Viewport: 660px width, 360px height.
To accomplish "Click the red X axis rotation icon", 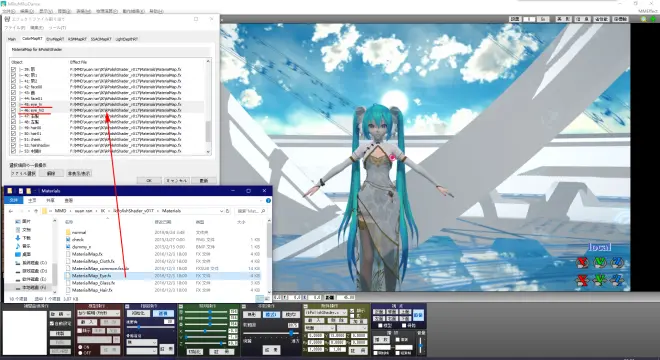I will pos(582,263).
